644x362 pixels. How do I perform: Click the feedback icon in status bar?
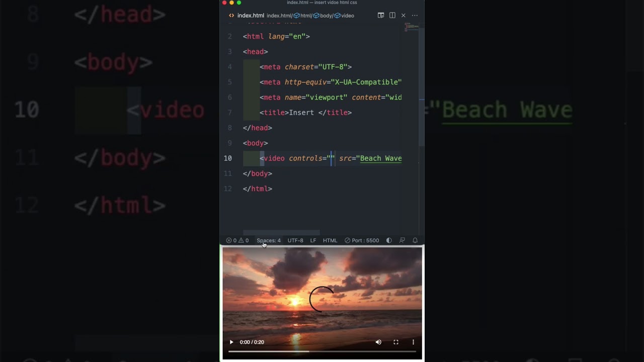402,240
